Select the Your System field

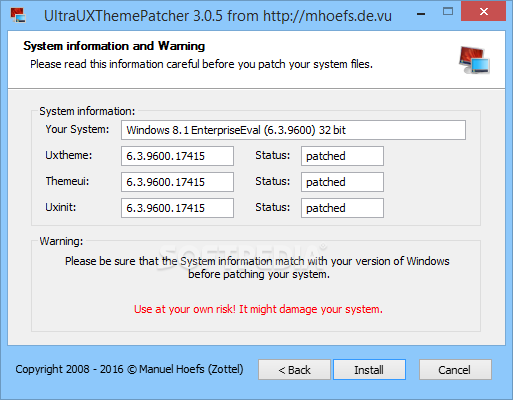coord(293,130)
